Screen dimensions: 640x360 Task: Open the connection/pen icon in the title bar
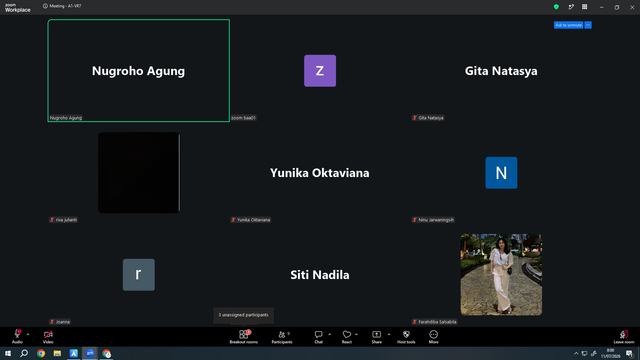(x=571, y=7)
